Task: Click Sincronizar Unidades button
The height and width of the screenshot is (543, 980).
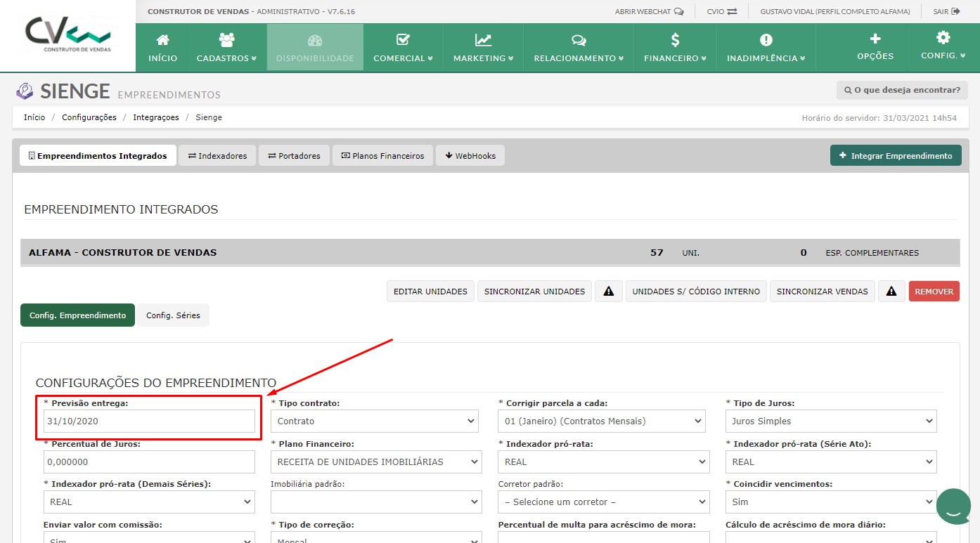Action: [534, 292]
